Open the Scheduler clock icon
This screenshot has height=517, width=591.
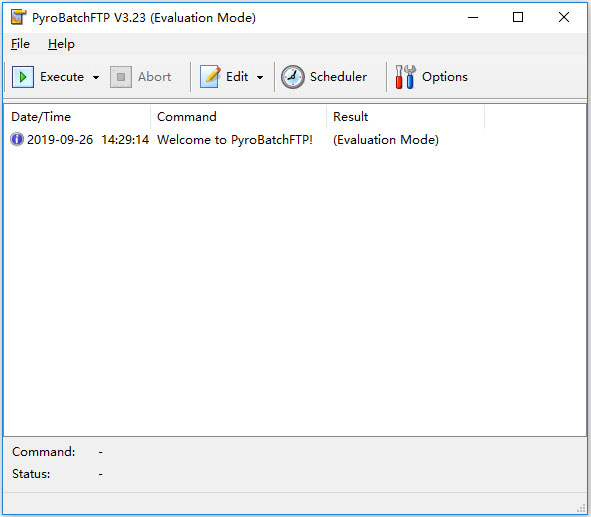(x=292, y=77)
